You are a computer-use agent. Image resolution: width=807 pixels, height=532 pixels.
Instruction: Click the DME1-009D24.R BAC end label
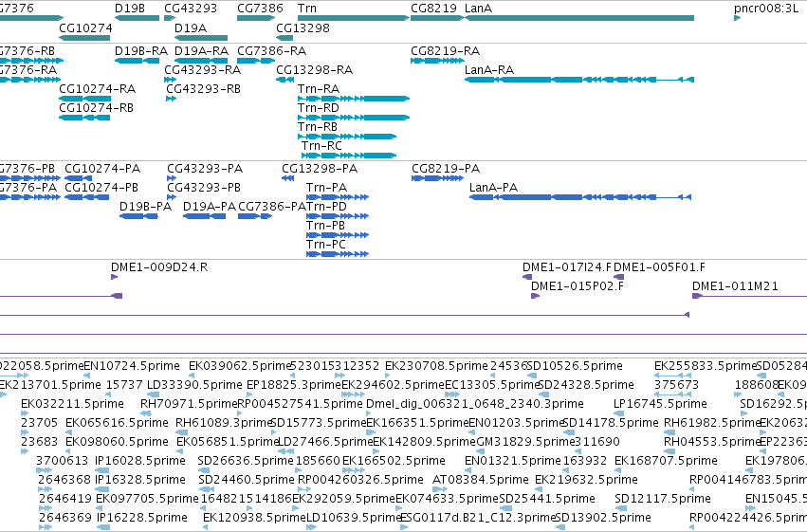pos(159,267)
